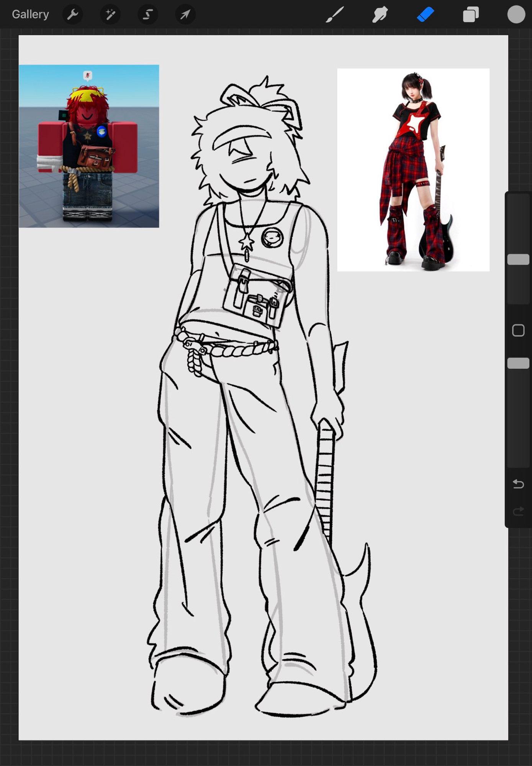Open the Actions wrench menu
Image resolution: width=532 pixels, height=766 pixels.
click(72, 15)
